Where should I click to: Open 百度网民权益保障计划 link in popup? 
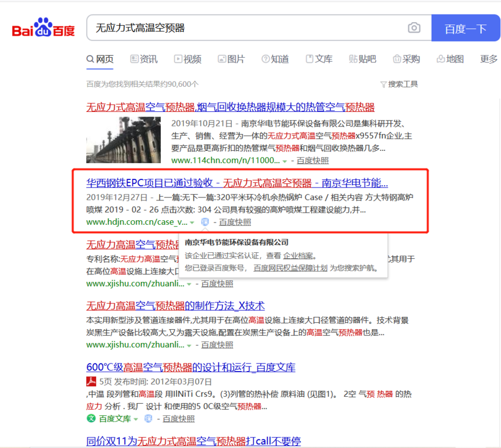pyautogui.click(x=291, y=268)
